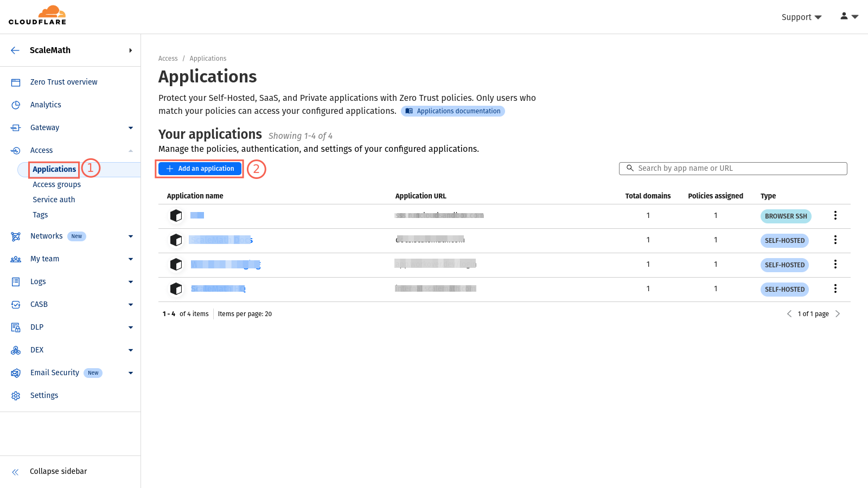Click the CASB sidebar icon
This screenshot has height=488, width=868.
(16, 305)
